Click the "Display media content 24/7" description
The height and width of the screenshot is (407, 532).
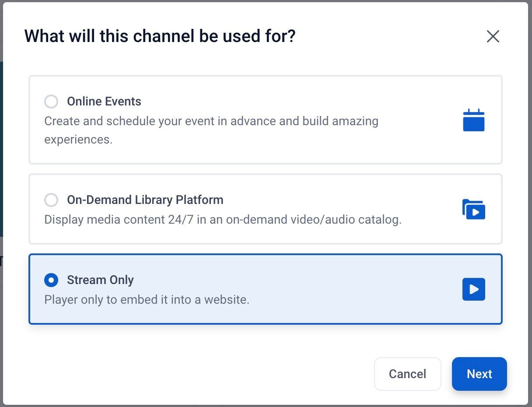coord(223,219)
